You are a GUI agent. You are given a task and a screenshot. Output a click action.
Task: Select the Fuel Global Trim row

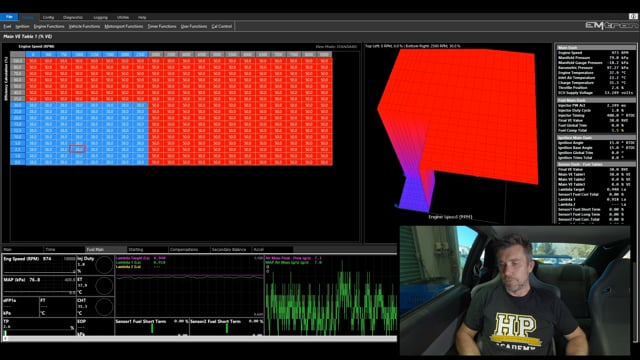click(596, 125)
